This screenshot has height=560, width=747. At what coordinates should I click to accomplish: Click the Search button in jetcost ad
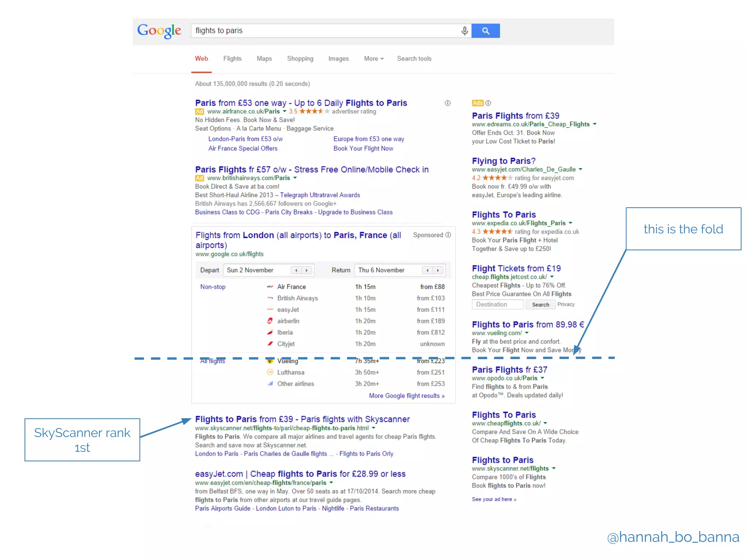(x=540, y=304)
